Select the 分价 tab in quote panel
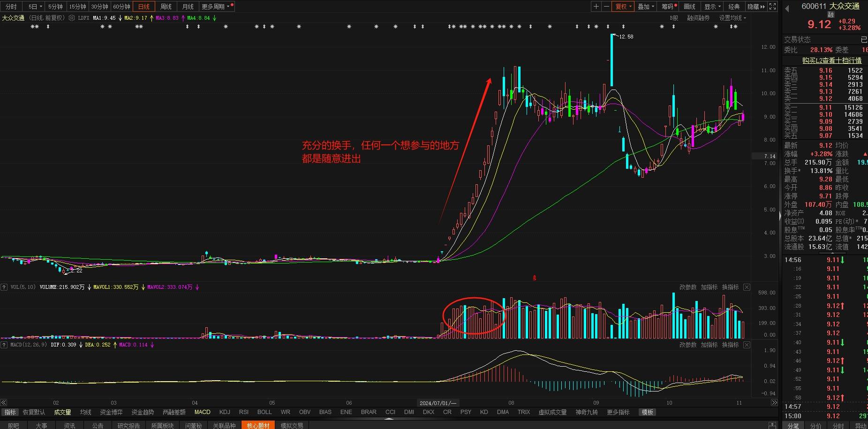Viewport: 868px width, 429px height. coord(816,425)
